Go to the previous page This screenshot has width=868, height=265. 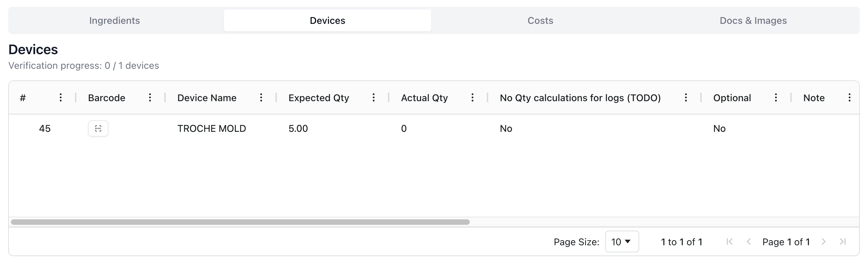pyautogui.click(x=749, y=242)
